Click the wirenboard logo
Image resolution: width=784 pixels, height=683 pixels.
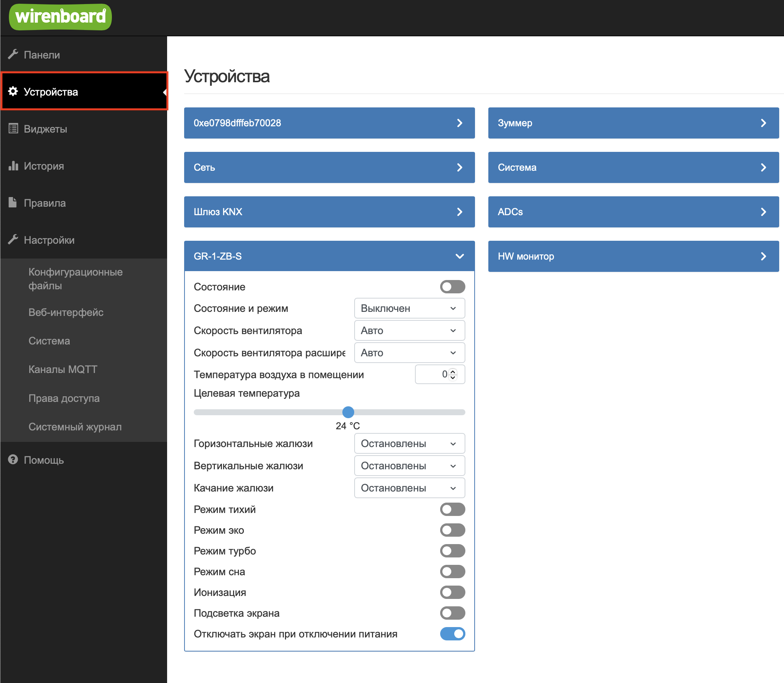[60, 17]
